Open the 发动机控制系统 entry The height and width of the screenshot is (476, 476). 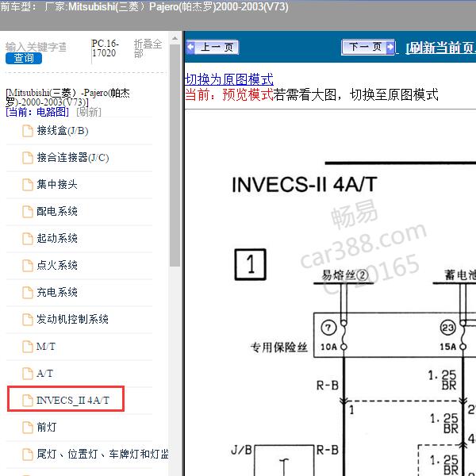point(72,320)
